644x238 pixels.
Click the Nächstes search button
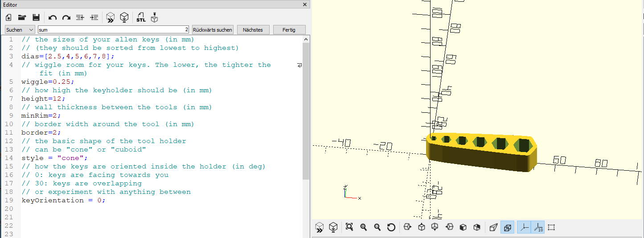253,30
